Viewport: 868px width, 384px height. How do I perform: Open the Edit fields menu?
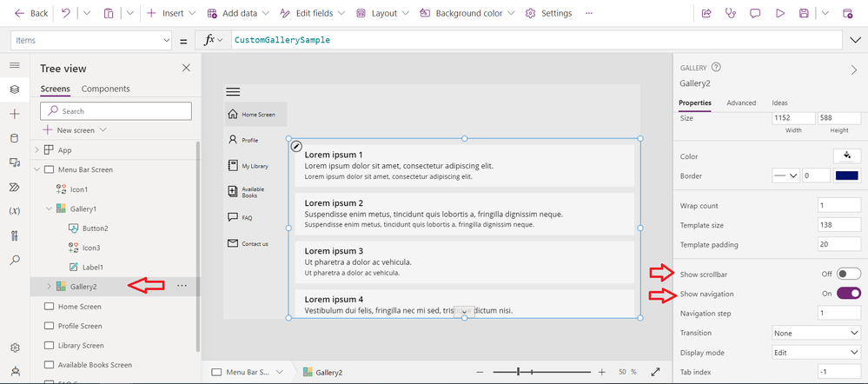[312, 13]
